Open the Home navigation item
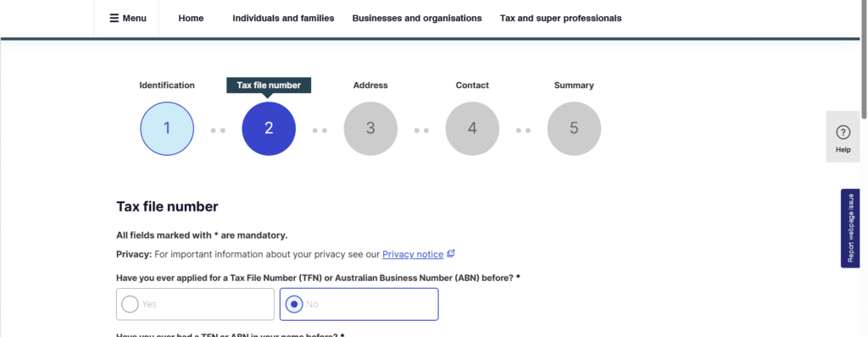This screenshot has height=337, width=868. [x=191, y=19]
